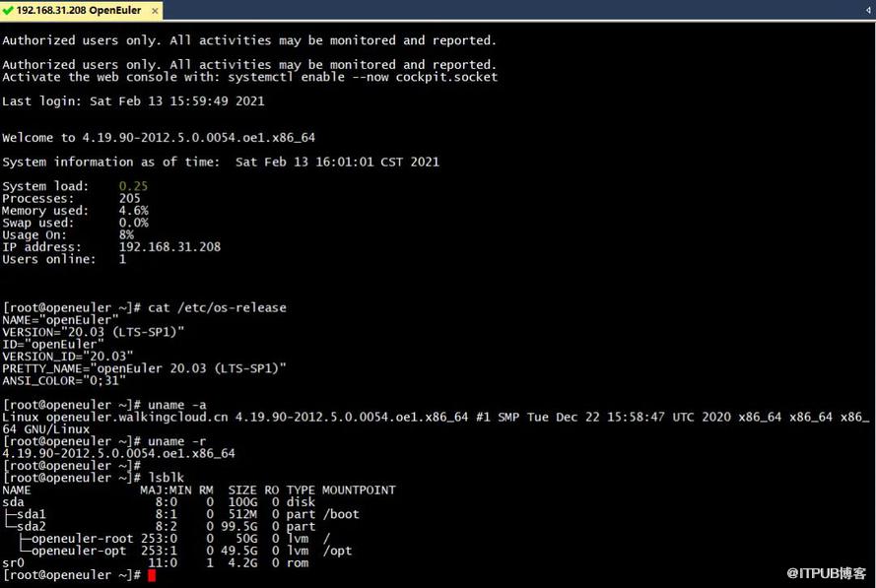Click the red terminal cursor block
This screenshot has height=588, width=876.
(x=152, y=575)
